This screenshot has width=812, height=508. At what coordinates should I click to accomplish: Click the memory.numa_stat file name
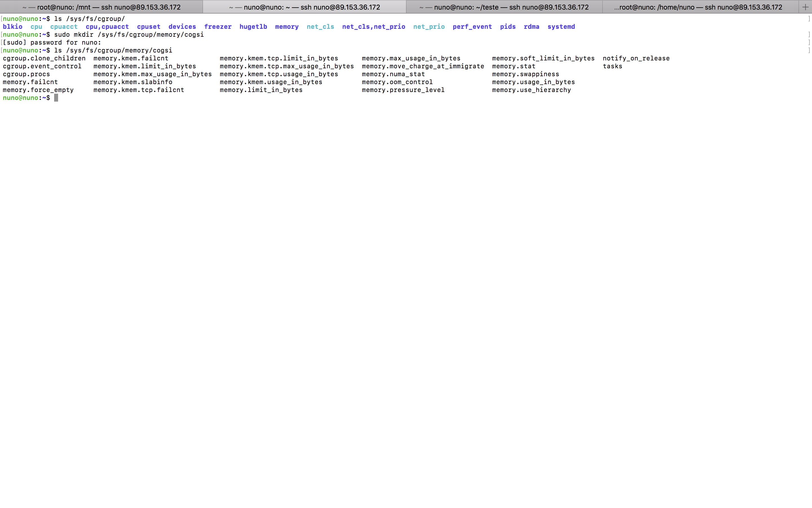click(x=393, y=74)
